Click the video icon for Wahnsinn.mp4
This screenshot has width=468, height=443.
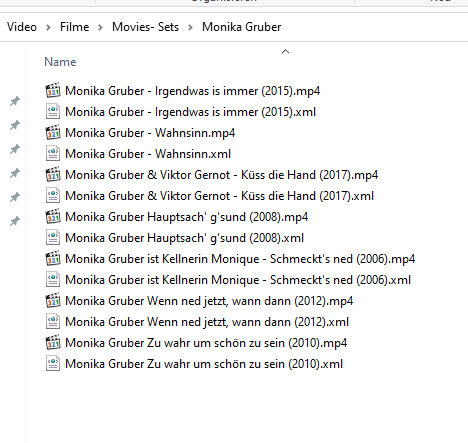[x=53, y=132]
